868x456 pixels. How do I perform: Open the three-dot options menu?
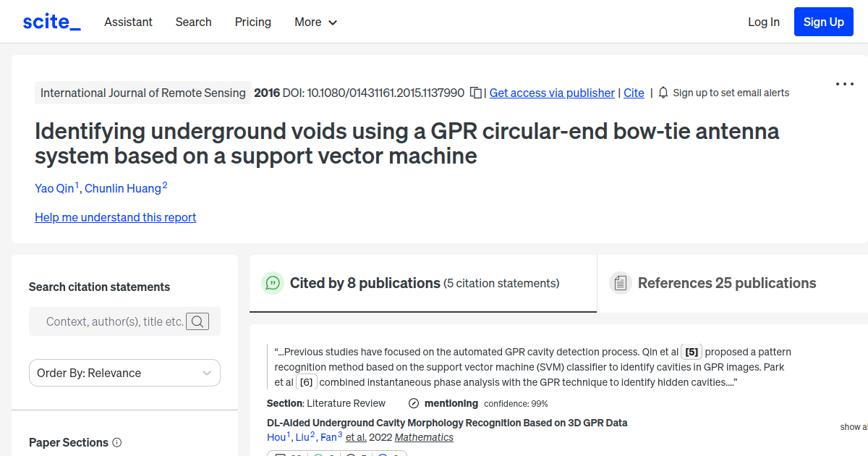tap(844, 84)
